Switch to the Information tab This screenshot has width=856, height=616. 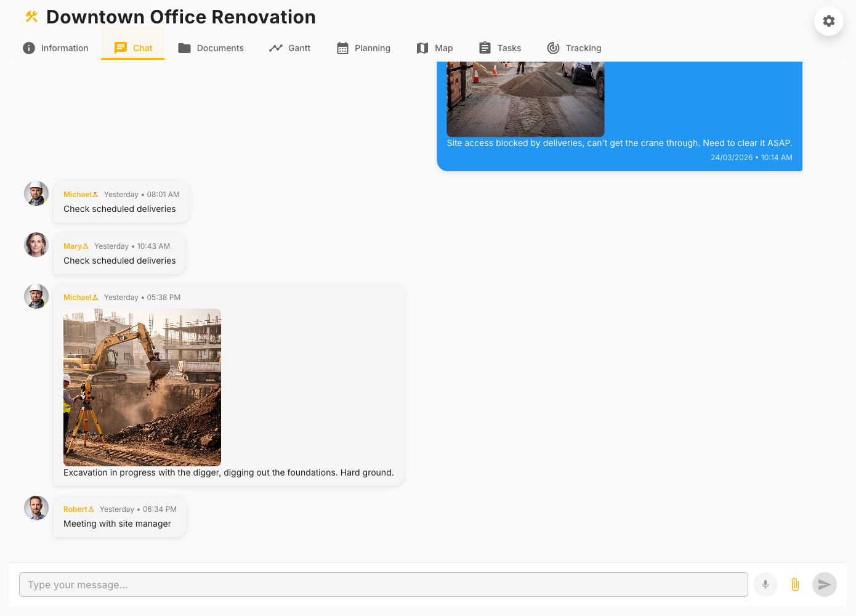click(x=55, y=48)
